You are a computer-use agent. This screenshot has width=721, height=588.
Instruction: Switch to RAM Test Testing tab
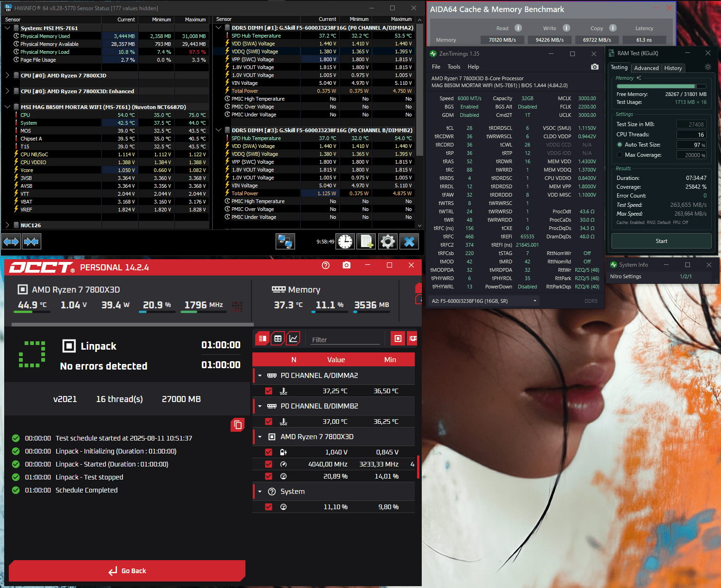click(619, 67)
